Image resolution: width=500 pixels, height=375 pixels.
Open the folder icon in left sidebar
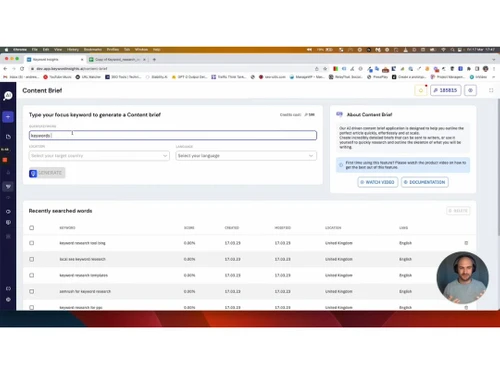pyautogui.click(x=8, y=137)
